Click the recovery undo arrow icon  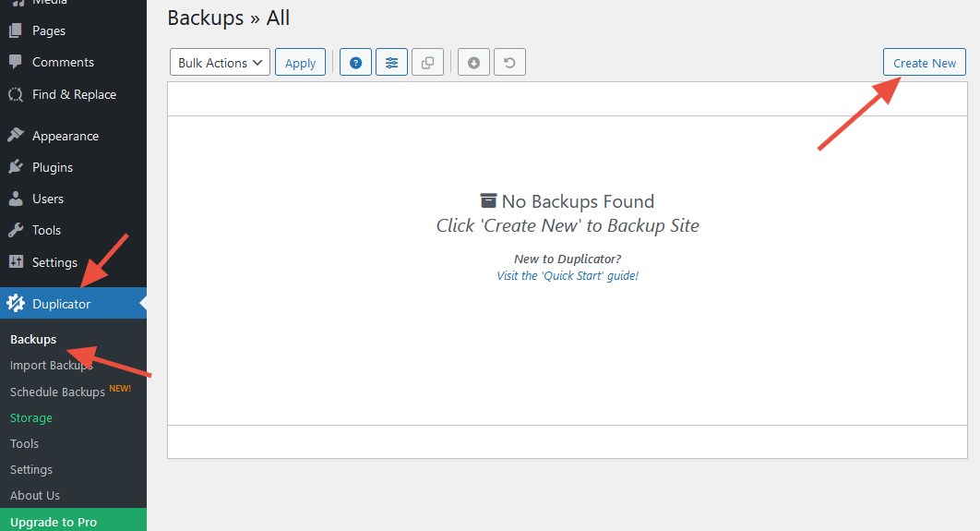tap(509, 63)
